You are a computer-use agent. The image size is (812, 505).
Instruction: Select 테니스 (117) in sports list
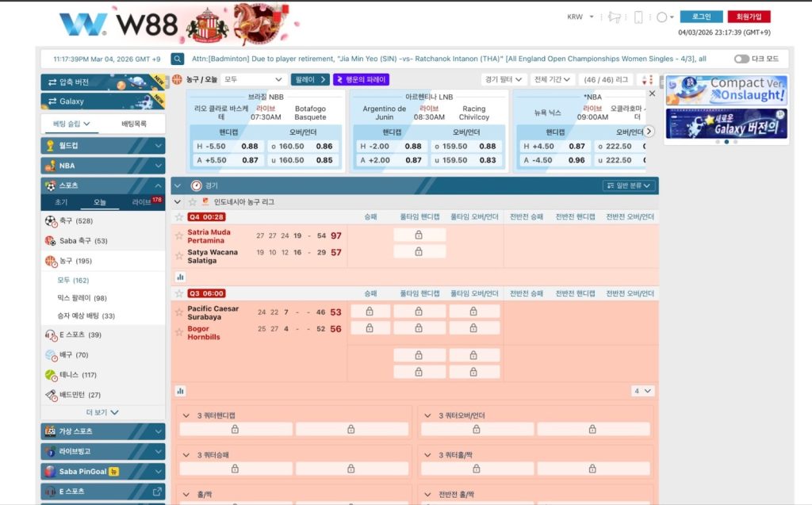coord(103,374)
